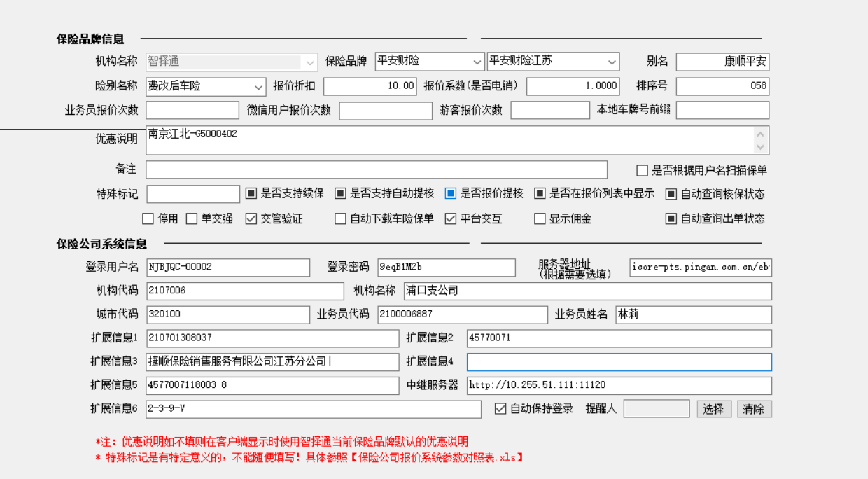Click the 特殊标记 input field
This screenshot has height=479, width=868.
[x=193, y=194]
